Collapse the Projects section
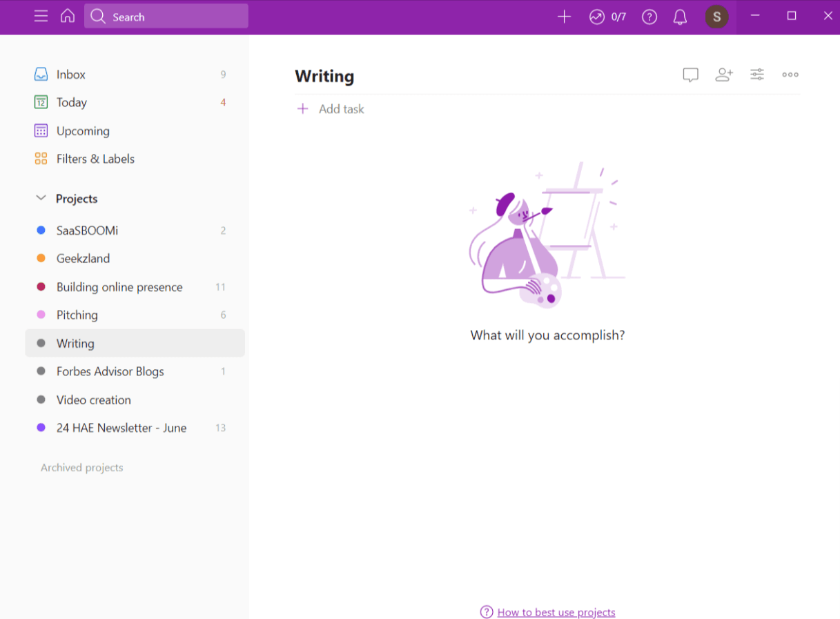 (41, 197)
